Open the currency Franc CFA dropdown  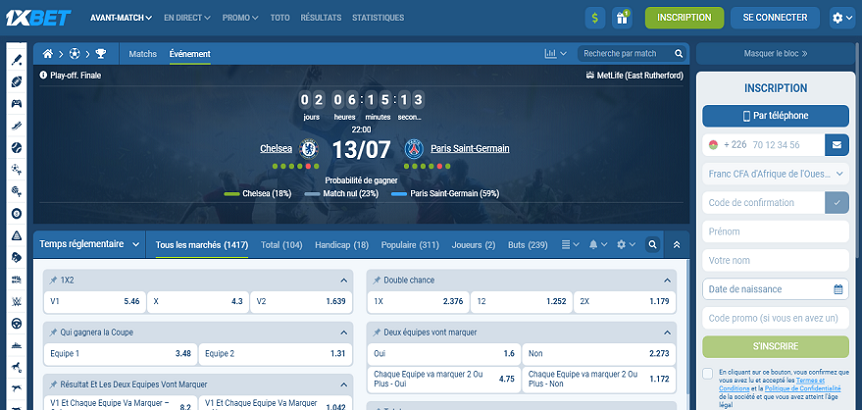coord(776,174)
